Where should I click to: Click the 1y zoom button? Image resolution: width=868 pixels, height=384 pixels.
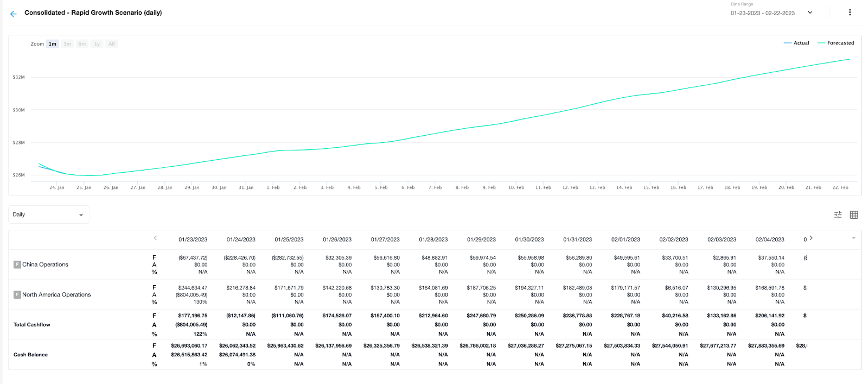pos(97,44)
